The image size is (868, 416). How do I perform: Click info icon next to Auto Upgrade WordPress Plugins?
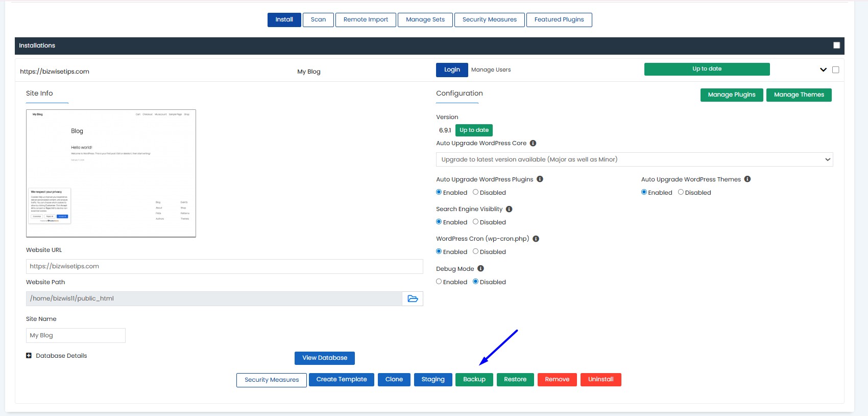tap(540, 179)
